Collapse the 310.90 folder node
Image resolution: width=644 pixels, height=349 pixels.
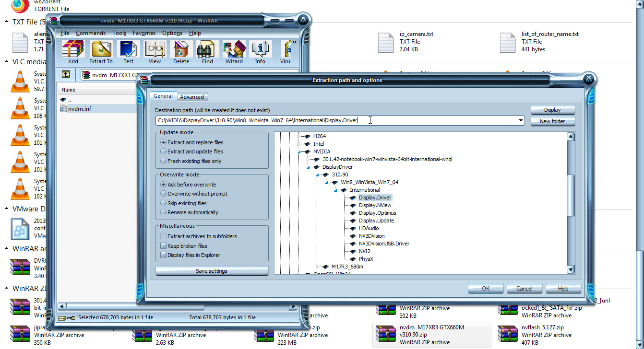[318, 174]
